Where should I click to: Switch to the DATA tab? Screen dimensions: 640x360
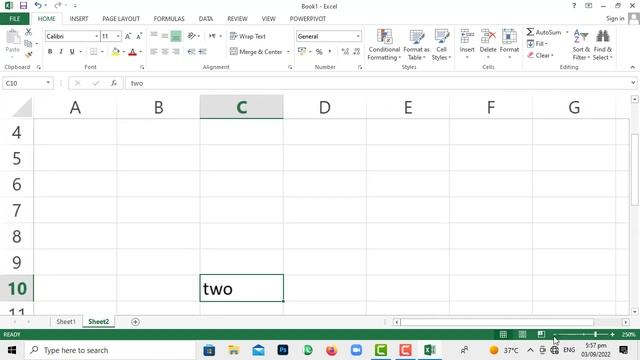pos(206,19)
